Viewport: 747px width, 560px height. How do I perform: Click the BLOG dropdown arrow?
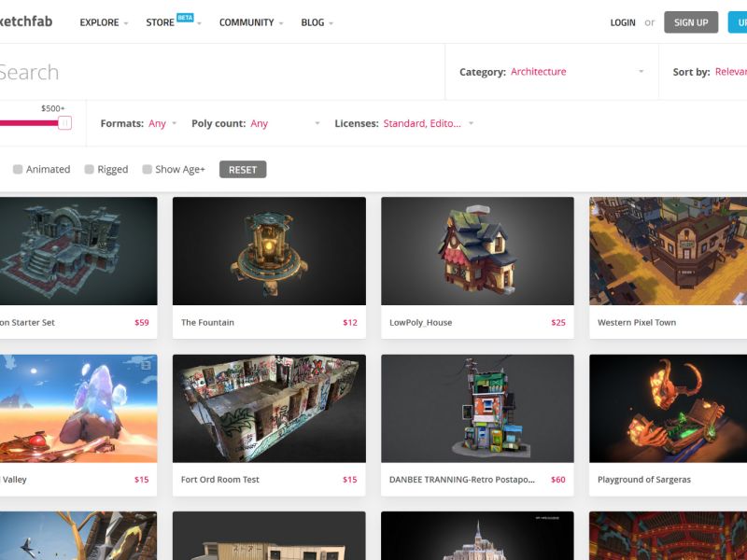tap(331, 22)
